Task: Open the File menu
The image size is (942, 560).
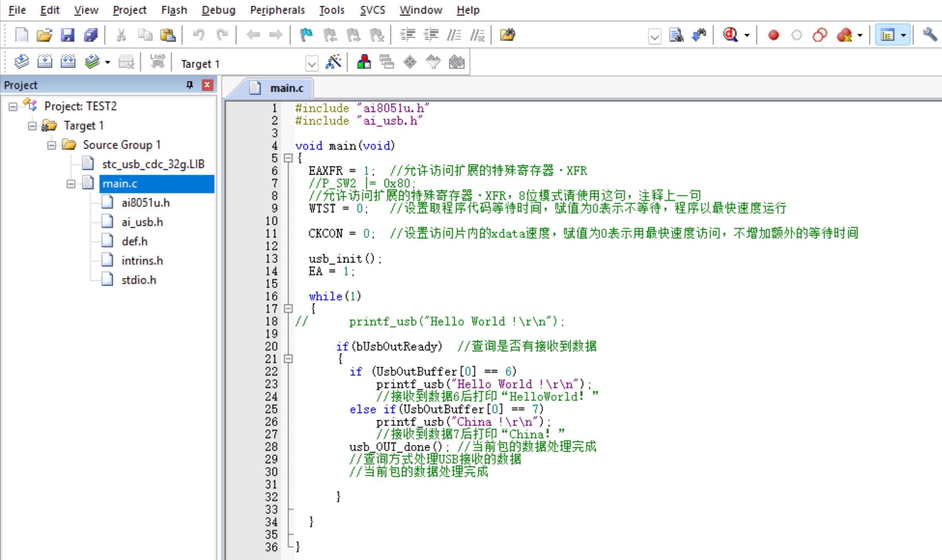Action: (x=17, y=10)
